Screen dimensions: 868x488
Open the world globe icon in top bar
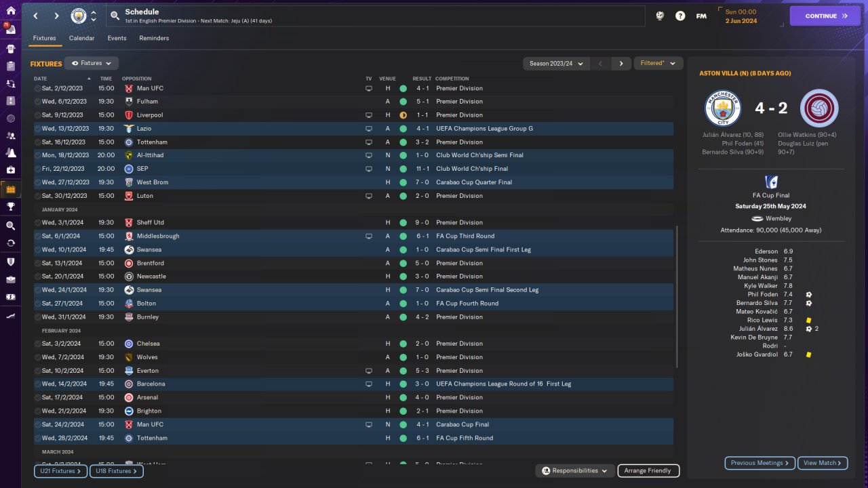pyautogui.click(x=660, y=16)
